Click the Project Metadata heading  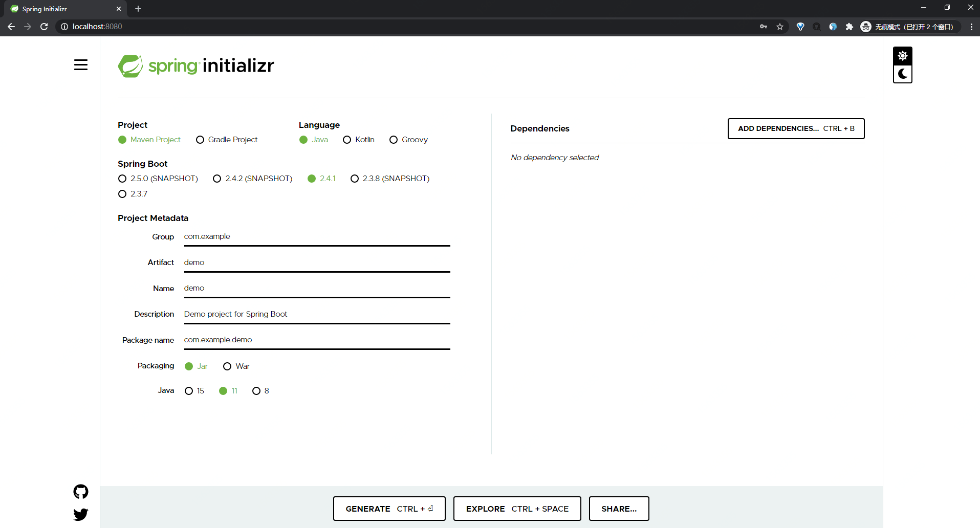point(153,218)
